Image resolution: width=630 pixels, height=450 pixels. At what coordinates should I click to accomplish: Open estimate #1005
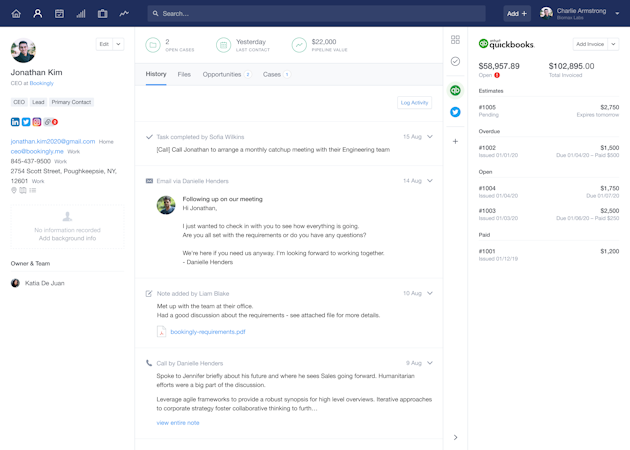coord(549,111)
